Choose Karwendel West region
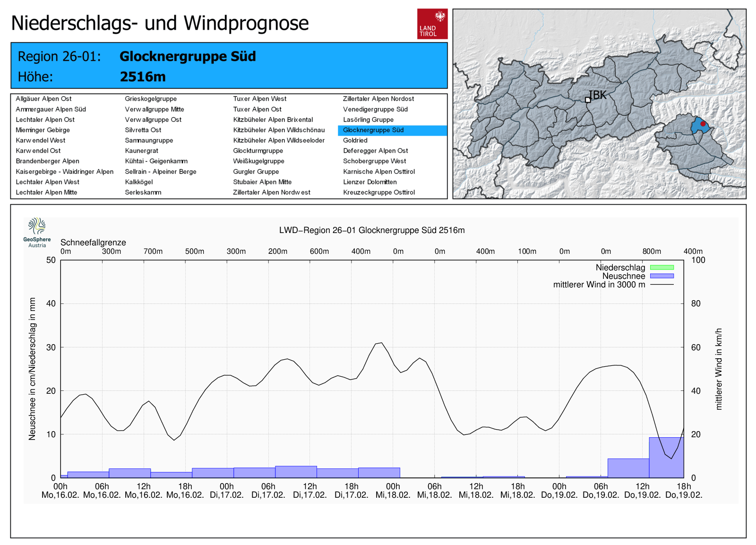 [41, 140]
